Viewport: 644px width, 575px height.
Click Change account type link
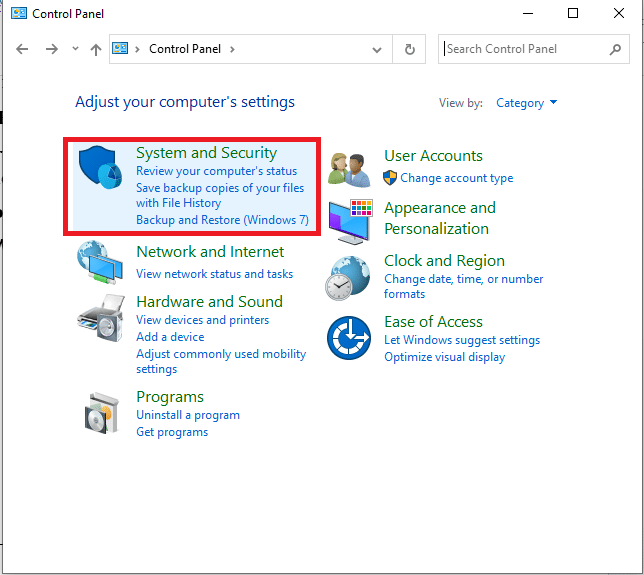[x=456, y=178]
